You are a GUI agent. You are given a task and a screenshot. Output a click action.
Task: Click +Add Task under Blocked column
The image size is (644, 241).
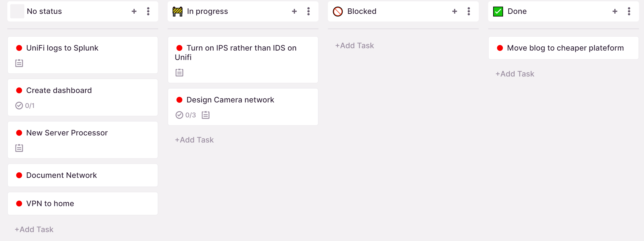click(x=355, y=46)
